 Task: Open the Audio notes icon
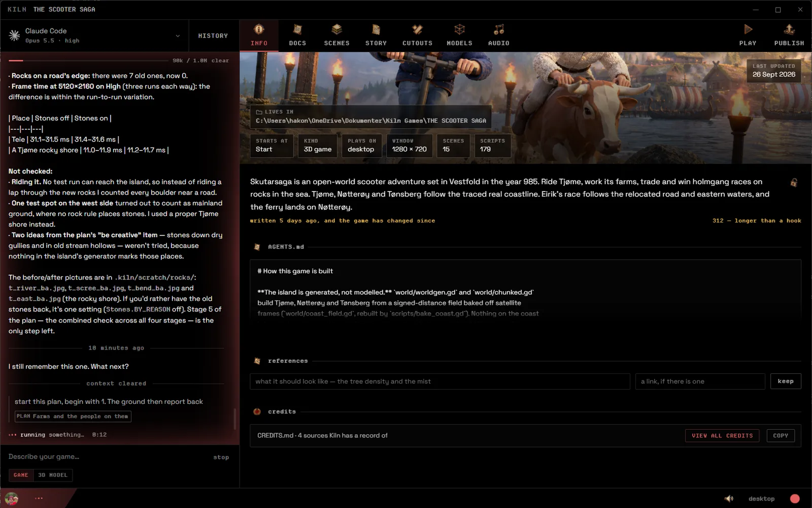499,29
